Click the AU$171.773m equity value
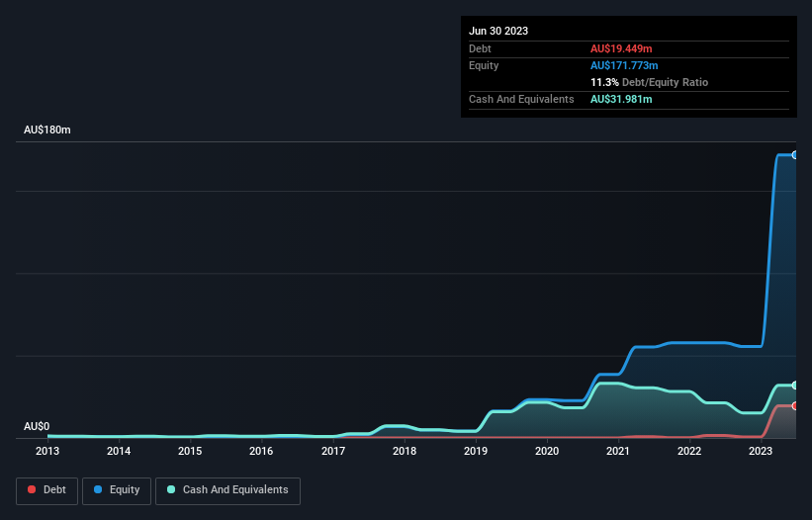812x520 pixels. 624,65
